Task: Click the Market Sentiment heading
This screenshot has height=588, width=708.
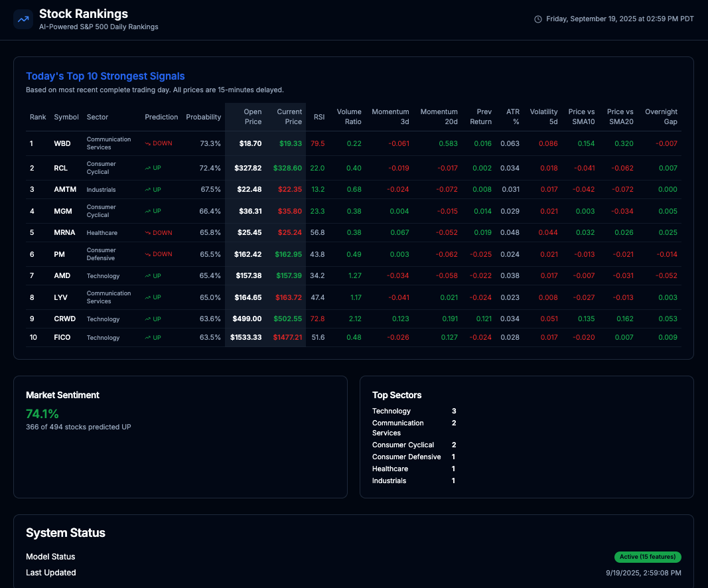Action: (62, 395)
